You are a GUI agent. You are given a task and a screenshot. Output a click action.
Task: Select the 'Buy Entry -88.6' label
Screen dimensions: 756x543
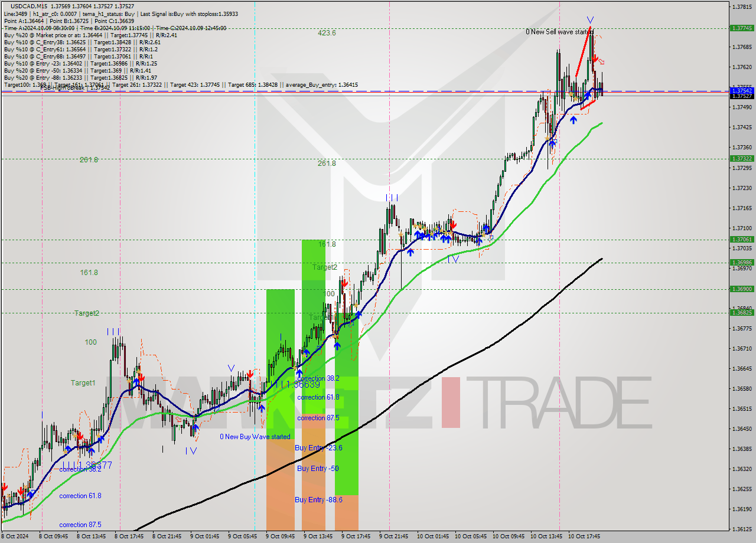click(318, 500)
